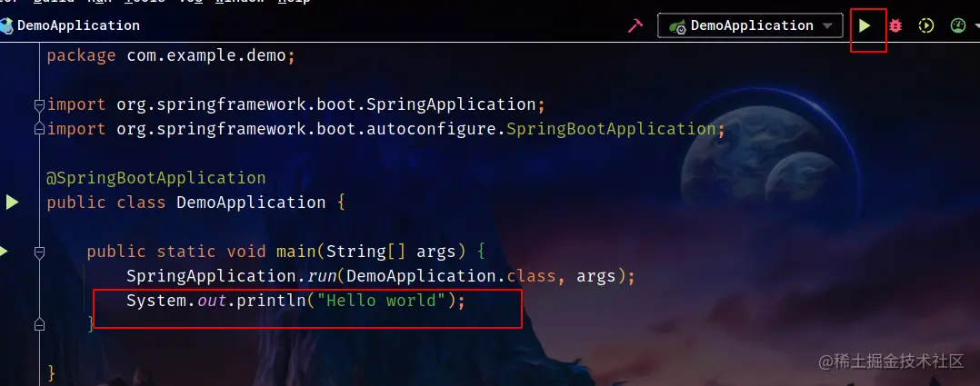This screenshot has height=386, width=980.
Task: Click fold end marker at main's closing brace
Action: click(x=39, y=325)
